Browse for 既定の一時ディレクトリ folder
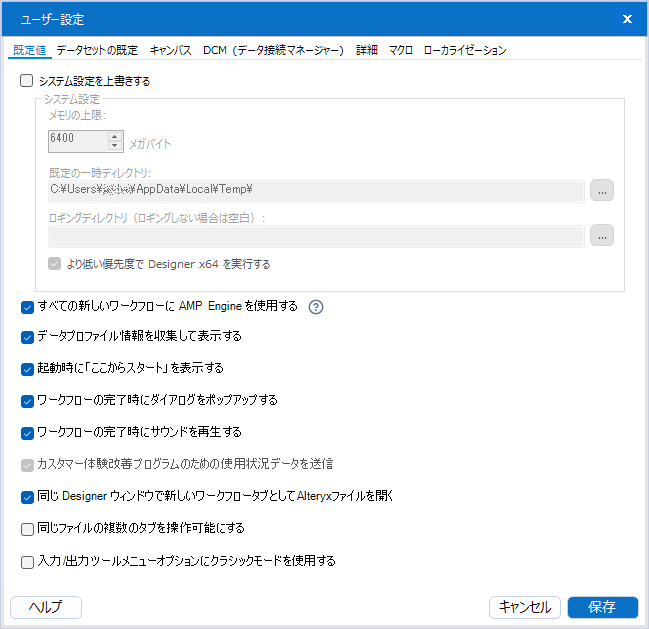The image size is (649, 629). click(x=601, y=190)
